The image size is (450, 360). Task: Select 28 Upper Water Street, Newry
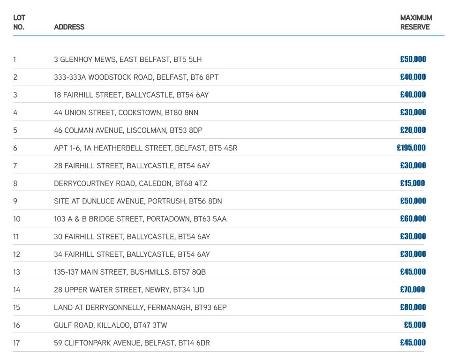pyautogui.click(x=129, y=289)
